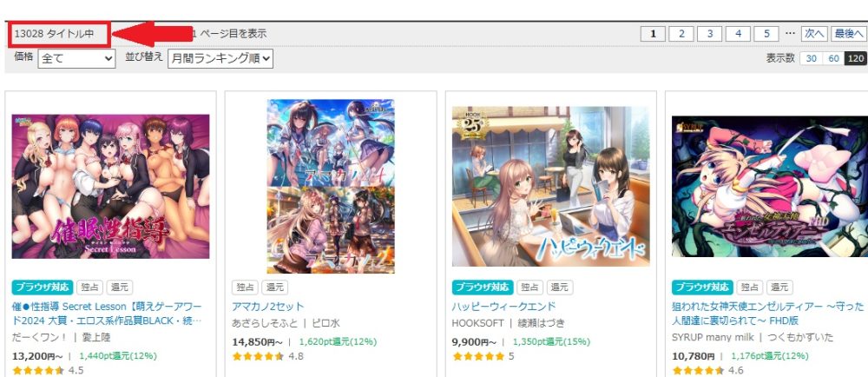Open the 価格 price filter dropdown

[76, 59]
